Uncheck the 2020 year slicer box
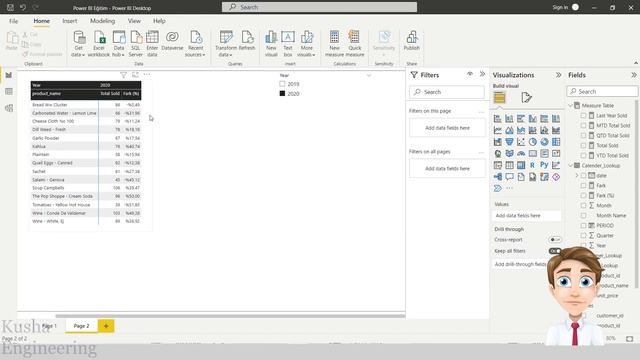640x360 pixels. 282,93
